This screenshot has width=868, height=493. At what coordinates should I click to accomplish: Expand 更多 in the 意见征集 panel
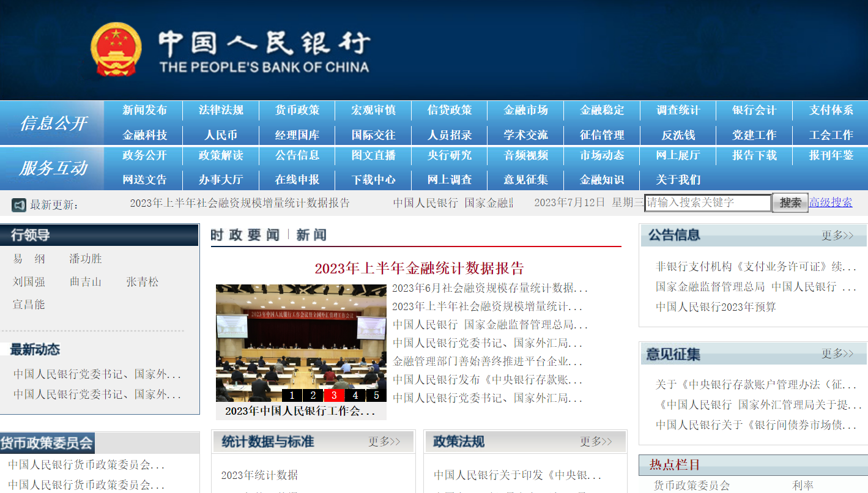837,354
